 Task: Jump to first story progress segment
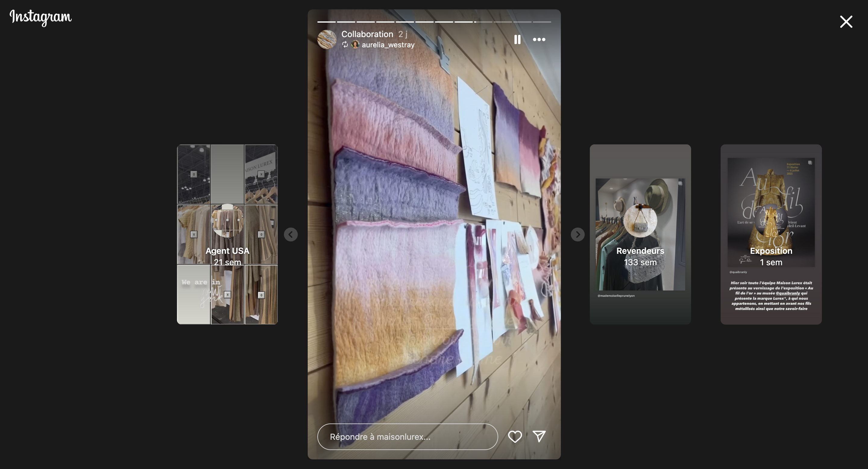pos(326,22)
